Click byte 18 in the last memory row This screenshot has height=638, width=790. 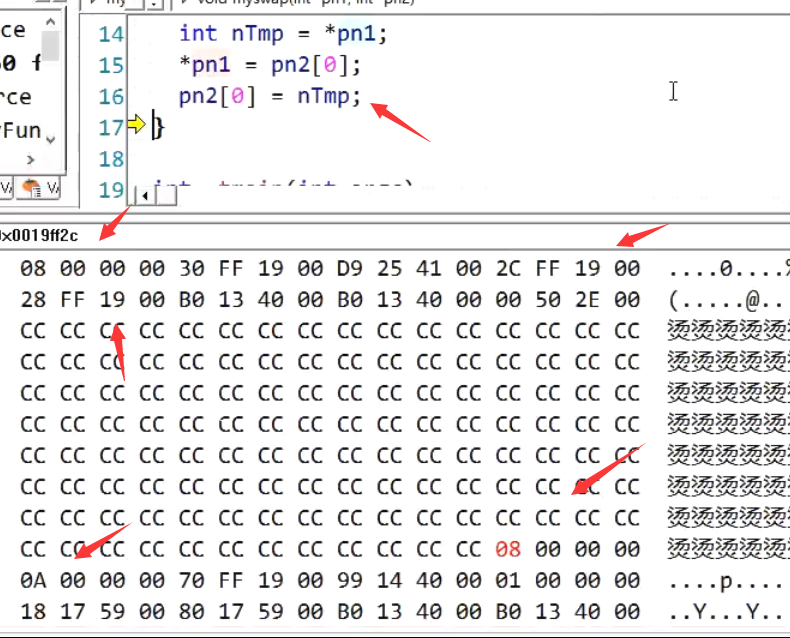point(33,611)
